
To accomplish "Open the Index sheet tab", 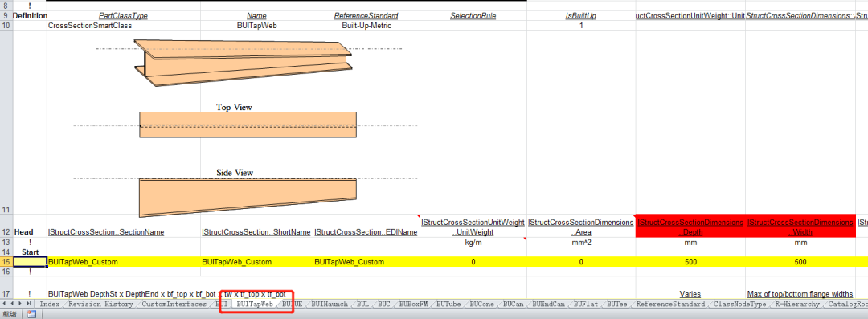I will 50,304.
